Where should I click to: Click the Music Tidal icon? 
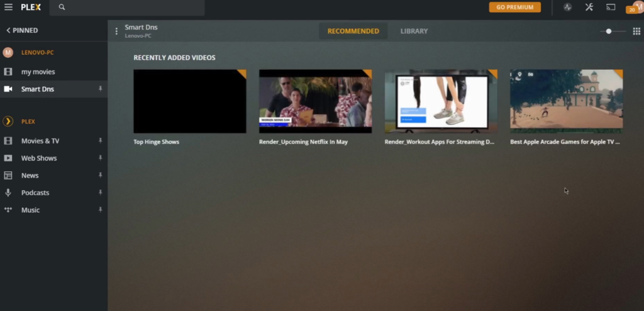point(8,210)
